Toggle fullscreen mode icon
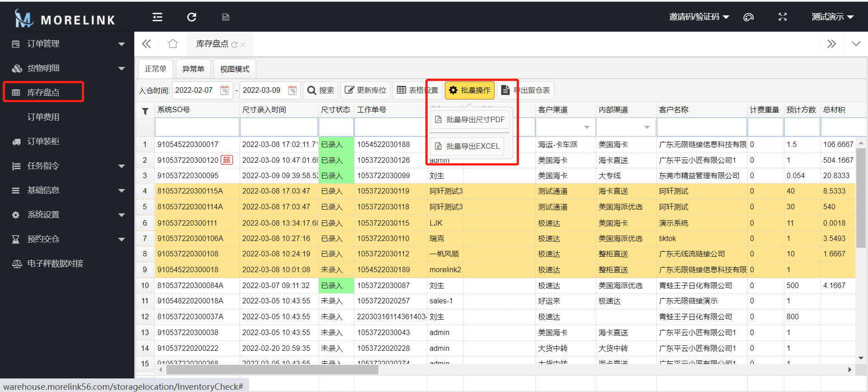The image size is (868, 392). [783, 17]
